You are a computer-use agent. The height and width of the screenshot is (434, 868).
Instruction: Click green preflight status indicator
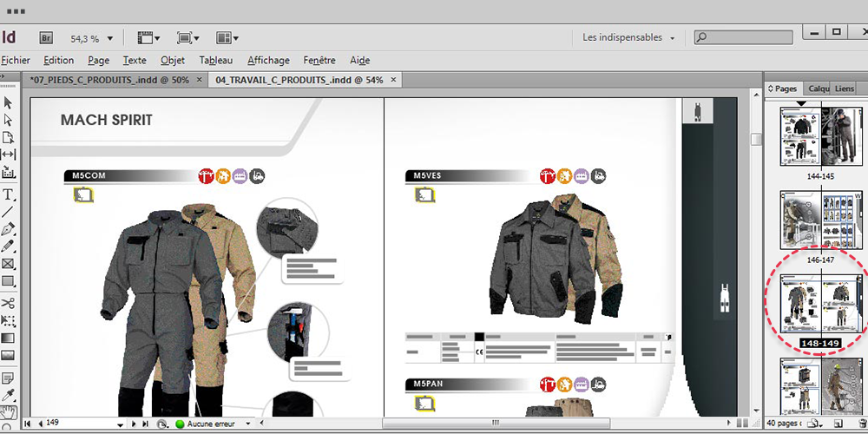coord(180,424)
